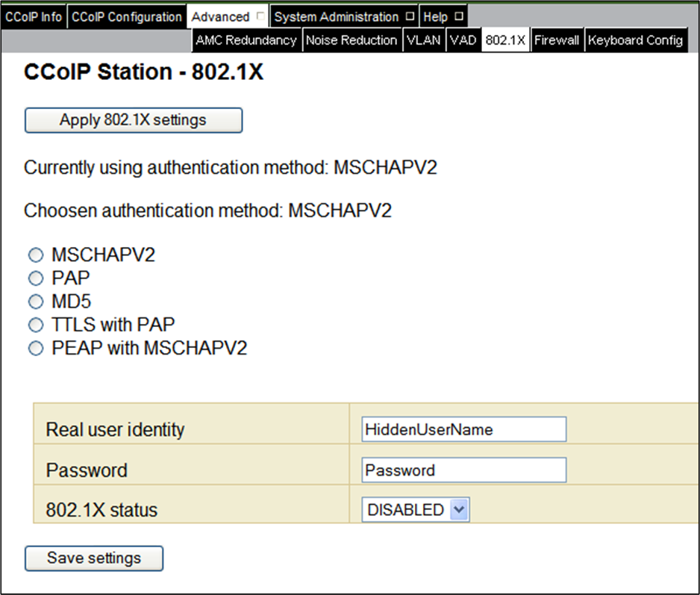Choose the PAP authentication option
This screenshot has width=700, height=595.
[36, 278]
